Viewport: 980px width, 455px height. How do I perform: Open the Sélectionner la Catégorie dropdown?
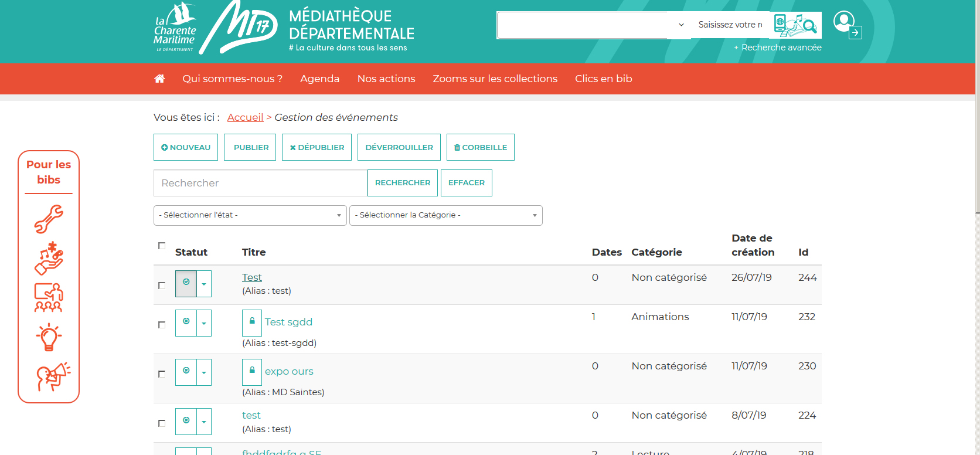(x=446, y=215)
